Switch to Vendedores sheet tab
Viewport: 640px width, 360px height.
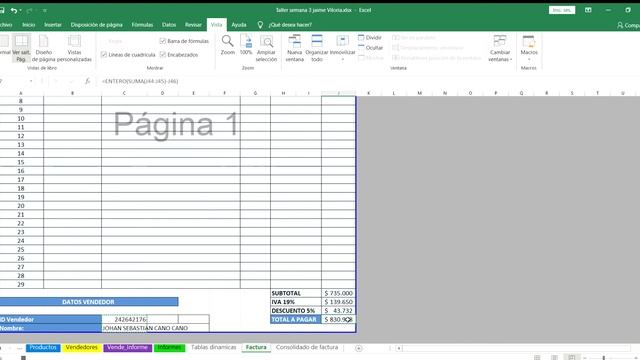[82, 347]
